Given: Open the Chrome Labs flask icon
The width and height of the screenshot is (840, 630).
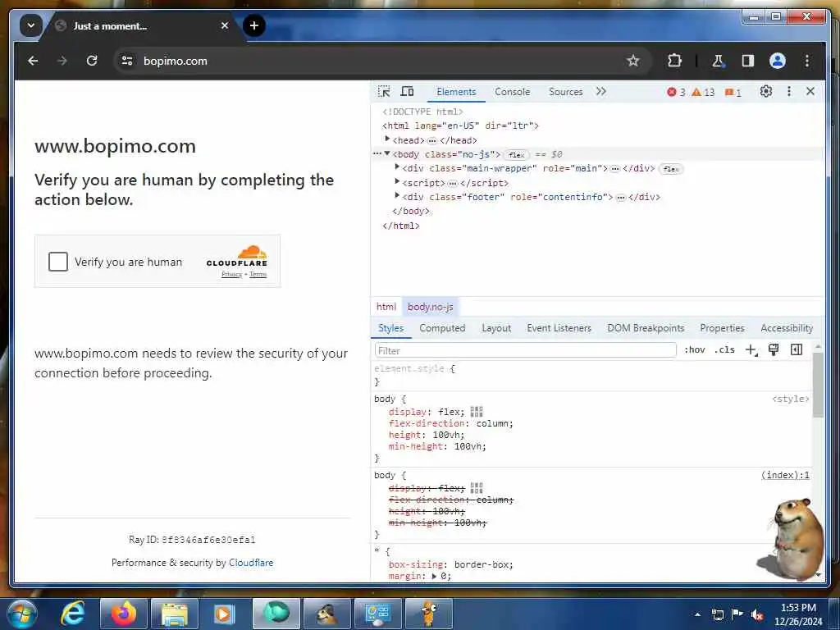Looking at the screenshot, I should pyautogui.click(x=718, y=61).
